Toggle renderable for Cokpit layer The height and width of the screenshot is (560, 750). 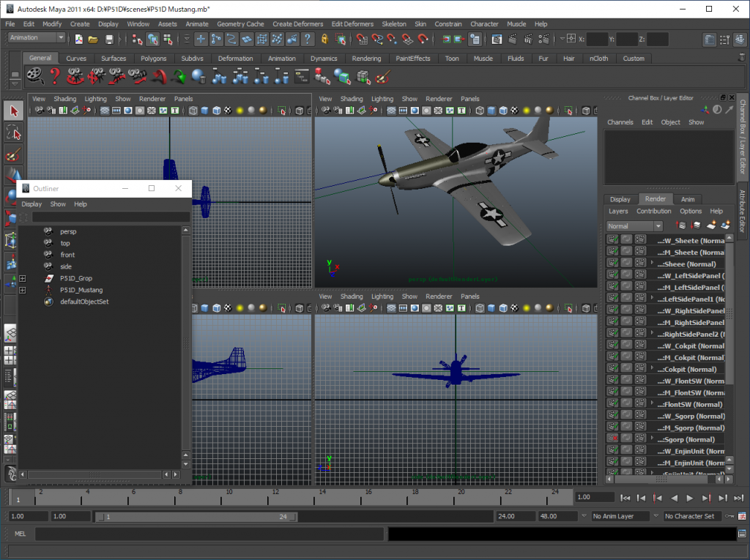pos(612,368)
